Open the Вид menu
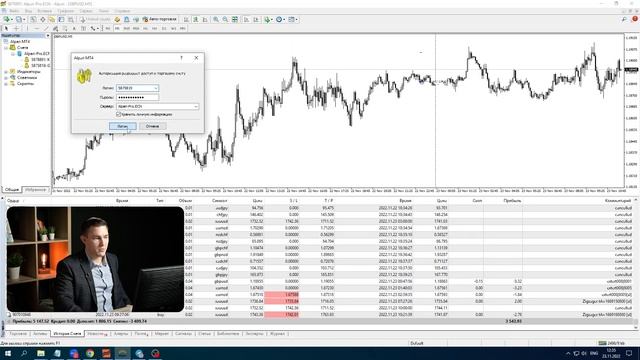640x360 pixels. pos(29,11)
